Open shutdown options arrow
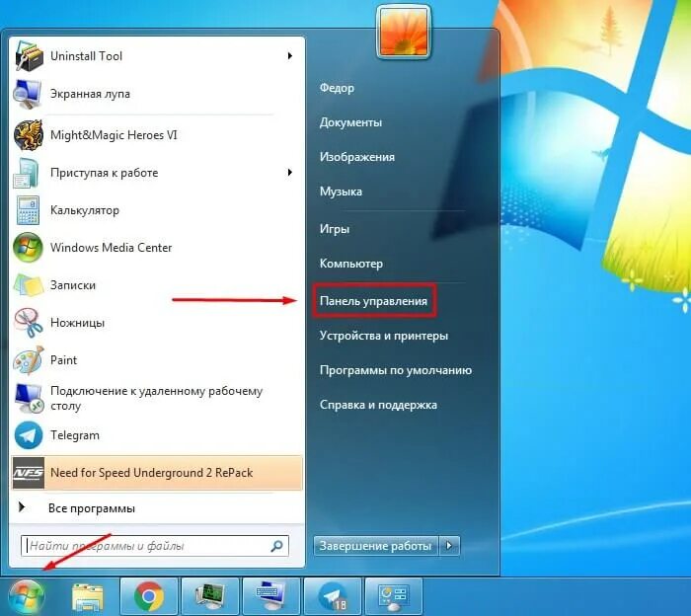 pyautogui.click(x=449, y=546)
